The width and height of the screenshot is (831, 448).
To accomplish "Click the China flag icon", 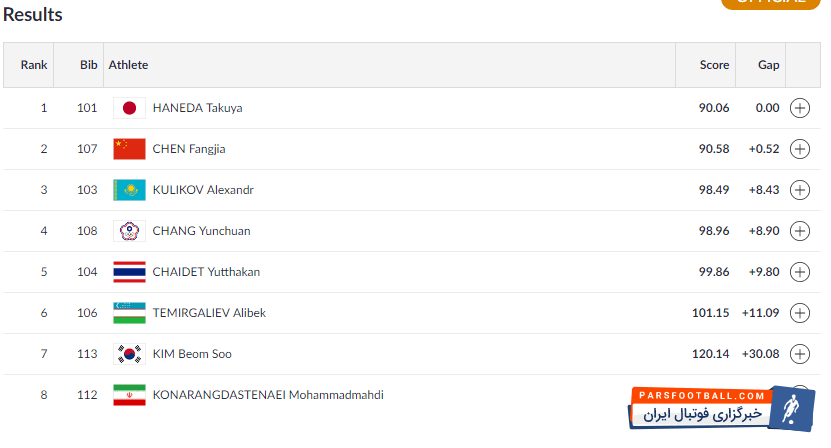I will tap(129, 149).
